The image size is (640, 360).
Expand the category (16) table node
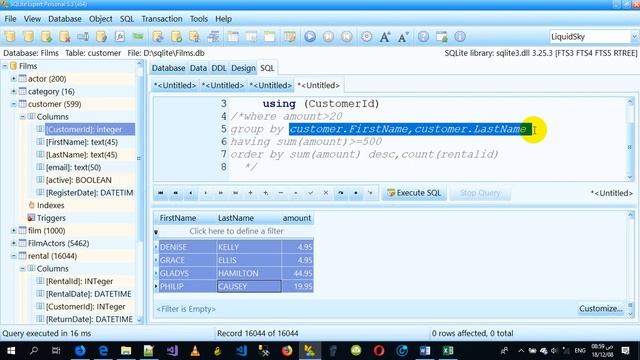[13, 91]
